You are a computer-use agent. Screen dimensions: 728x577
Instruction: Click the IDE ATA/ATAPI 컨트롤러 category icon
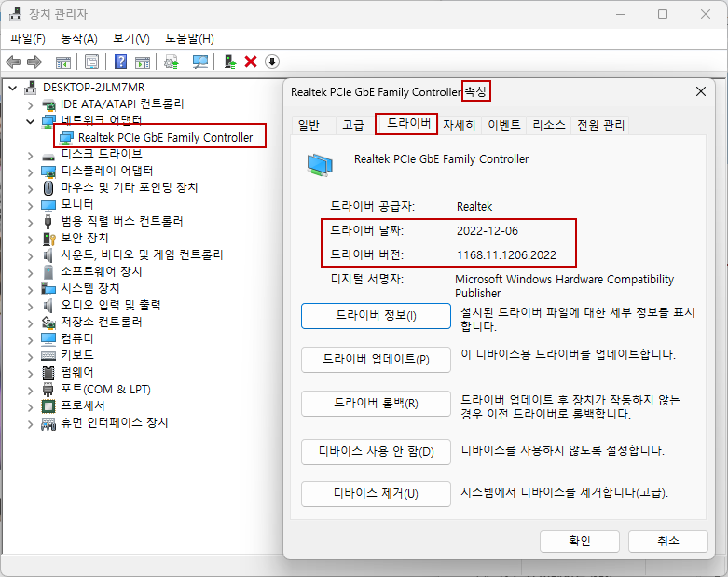48,104
